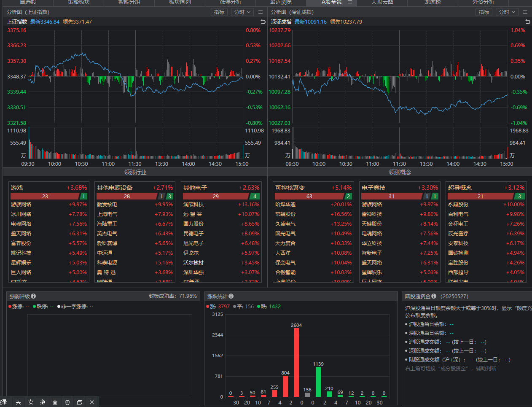This screenshot has height=407, width=532.
Task: Switch to the 涨停分析 tab
Action: (x=231, y=2)
